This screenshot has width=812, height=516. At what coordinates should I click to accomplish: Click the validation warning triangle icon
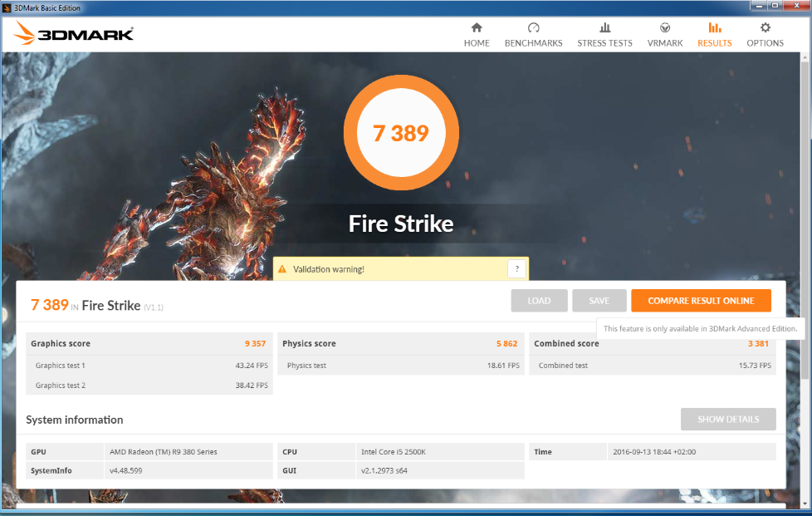282,269
